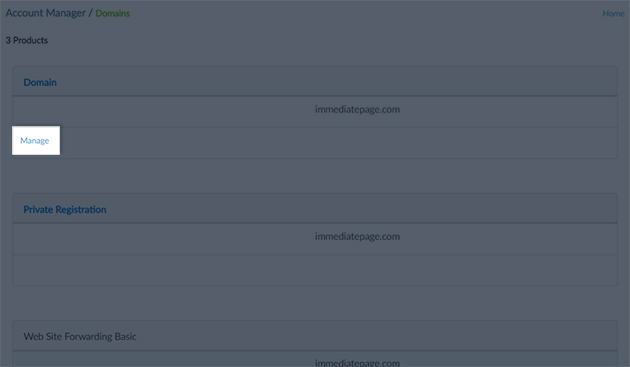Select immediatepage.com under Domain section
630x367 pixels.
[x=357, y=109]
